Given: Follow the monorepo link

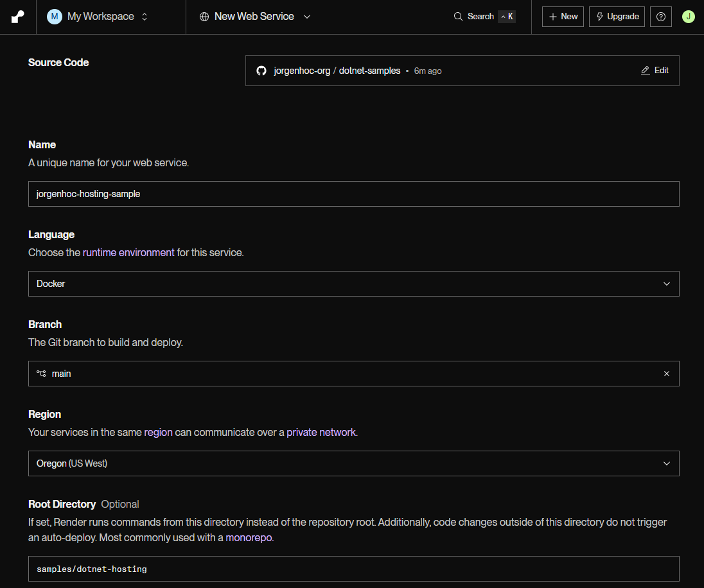Looking at the screenshot, I should [x=249, y=538].
